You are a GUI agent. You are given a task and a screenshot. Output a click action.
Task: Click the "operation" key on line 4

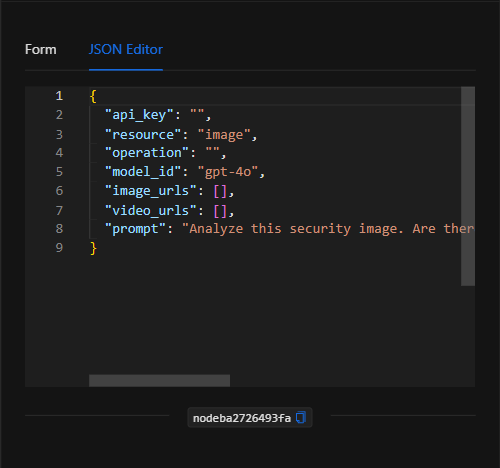(147, 153)
